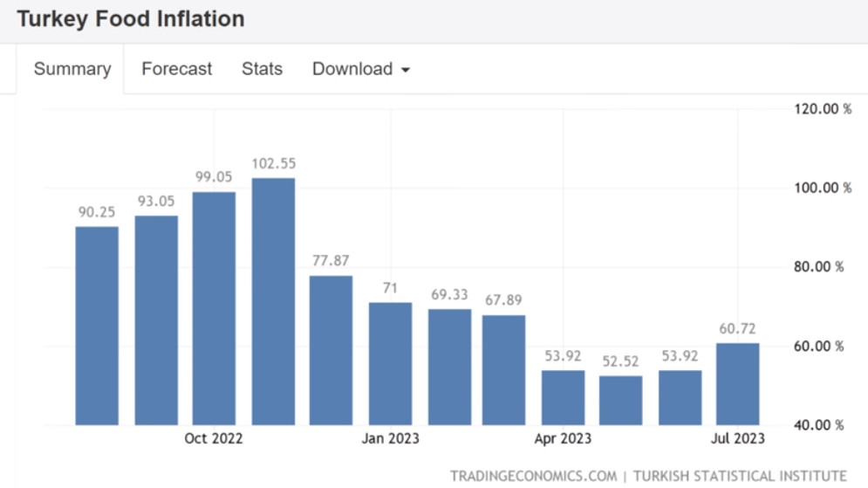Select the tallest bar labeled 102.55
The image size is (868, 488).
point(273,301)
